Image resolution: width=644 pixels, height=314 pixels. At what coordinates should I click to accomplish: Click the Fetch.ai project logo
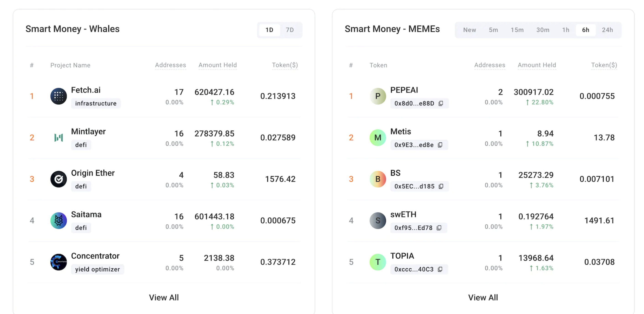point(59,96)
